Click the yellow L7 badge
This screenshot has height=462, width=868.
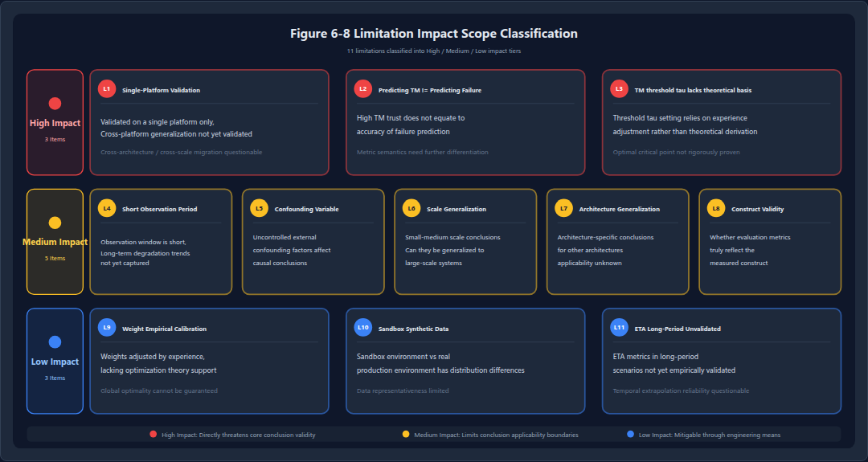click(x=563, y=209)
